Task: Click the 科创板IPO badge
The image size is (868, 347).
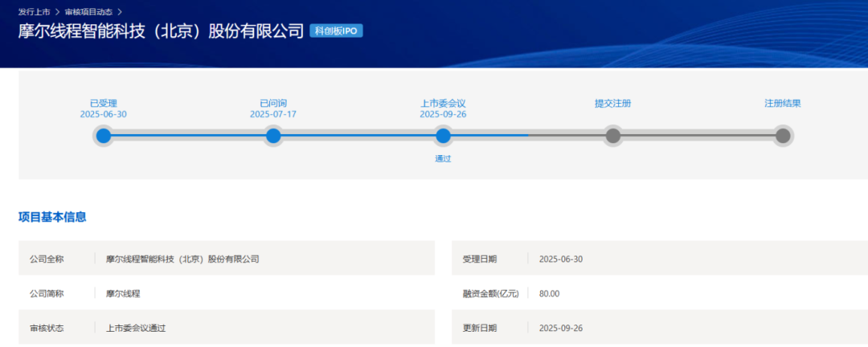Action: point(336,31)
